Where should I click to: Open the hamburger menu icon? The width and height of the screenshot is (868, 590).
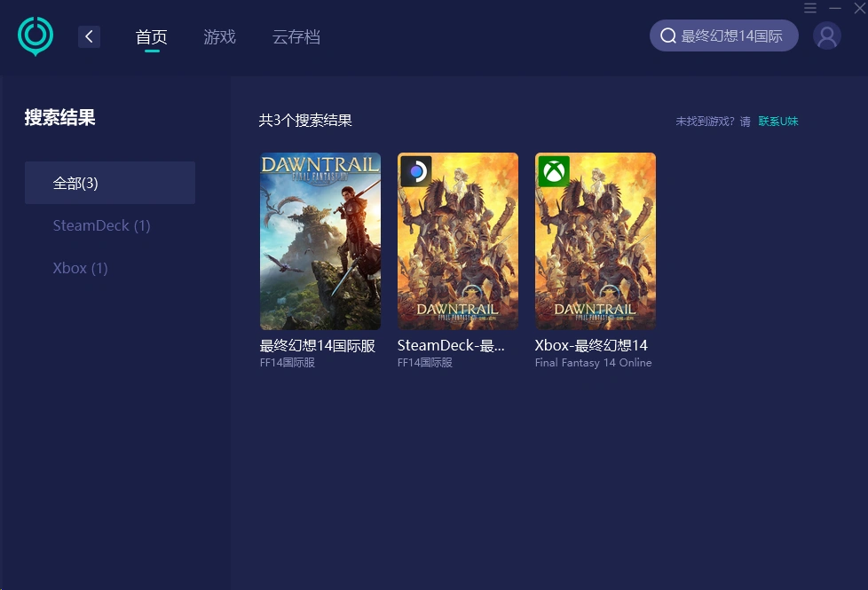click(x=810, y=8)
